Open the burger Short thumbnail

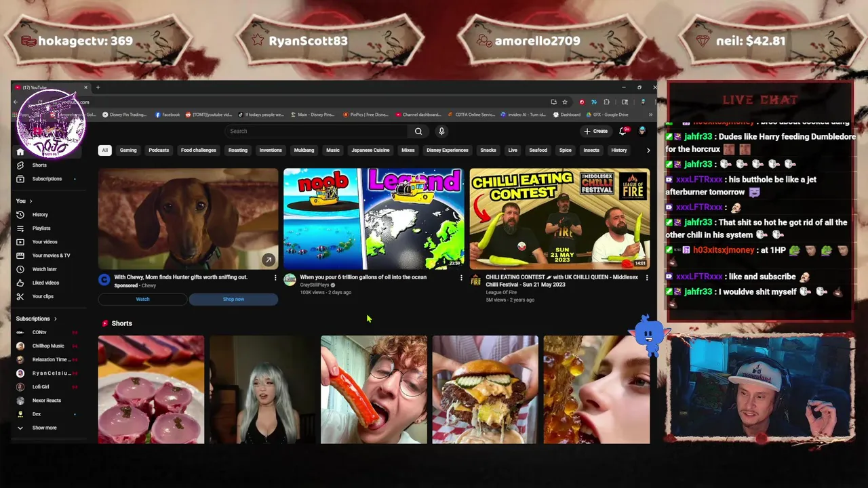tap(485, 390)
